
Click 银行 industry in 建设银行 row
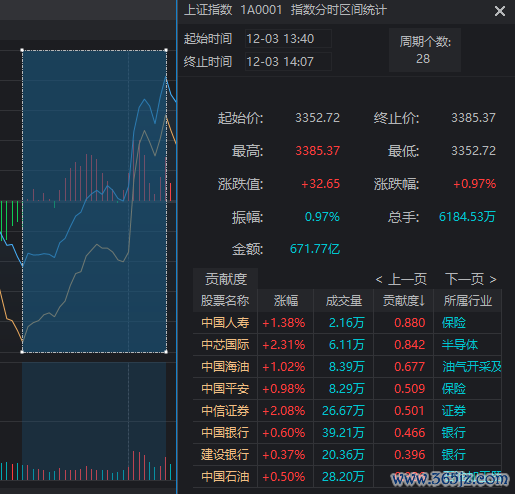[454, 455]
